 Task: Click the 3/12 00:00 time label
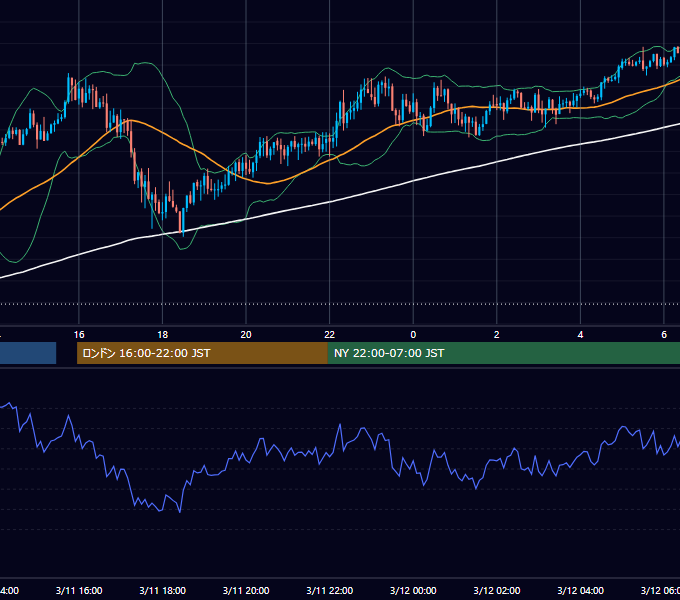[413, 590]
